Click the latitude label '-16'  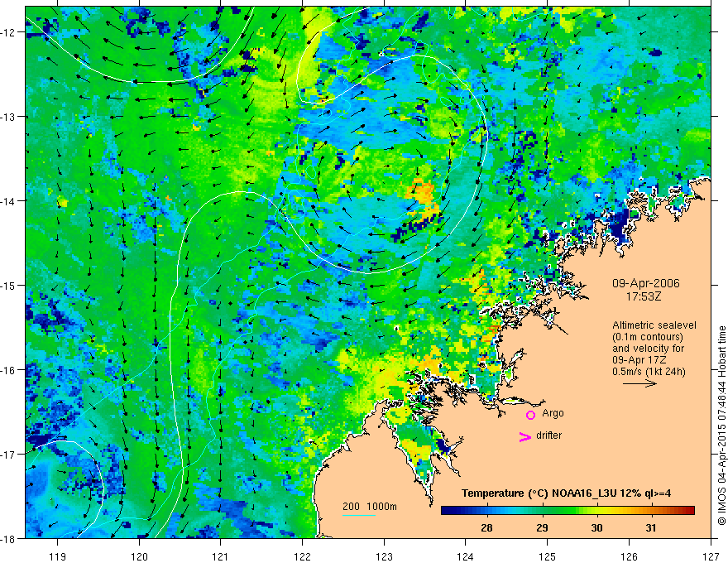pyautogui.click(x=9, y=370)
